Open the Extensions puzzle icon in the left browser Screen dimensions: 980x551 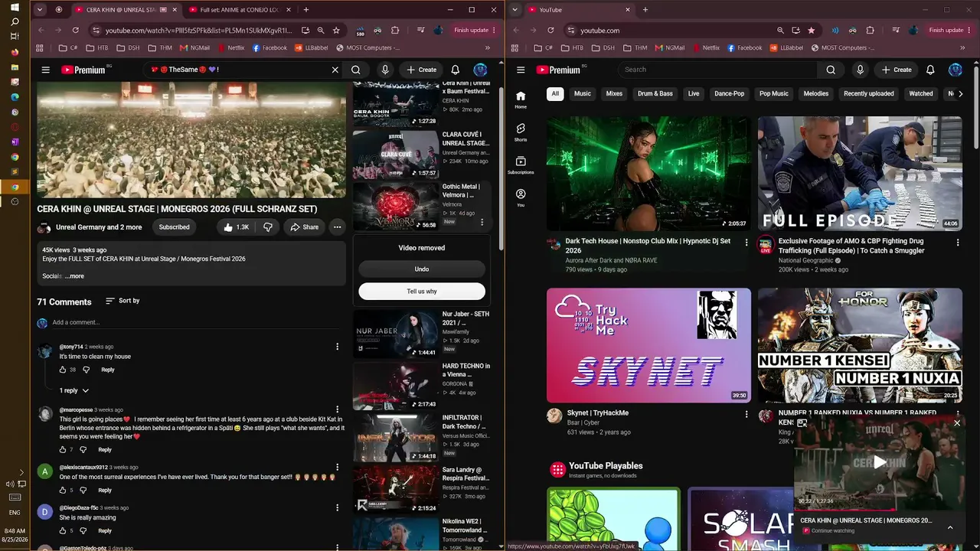pos(395,31)
